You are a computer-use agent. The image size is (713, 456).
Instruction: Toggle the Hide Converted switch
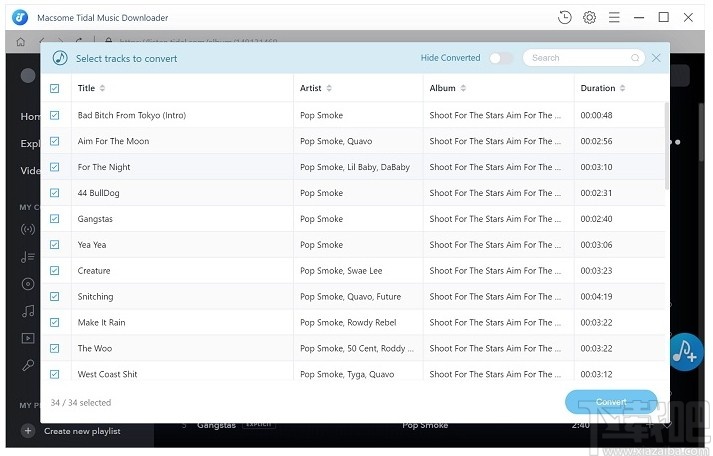coord(501,58)
